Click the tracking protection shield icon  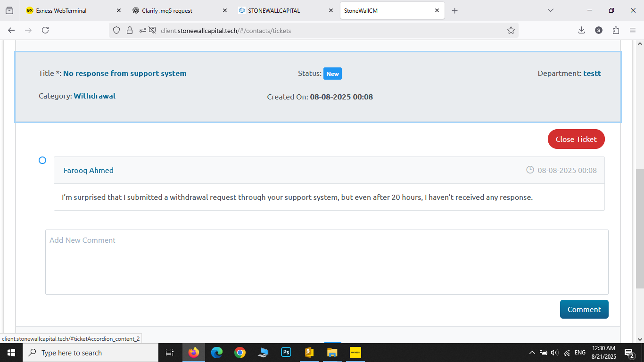[x=116, y=30]
